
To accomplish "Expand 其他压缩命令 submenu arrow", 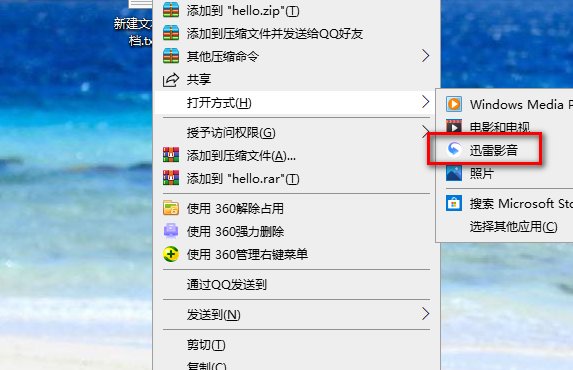I will [x=425, y=56].
